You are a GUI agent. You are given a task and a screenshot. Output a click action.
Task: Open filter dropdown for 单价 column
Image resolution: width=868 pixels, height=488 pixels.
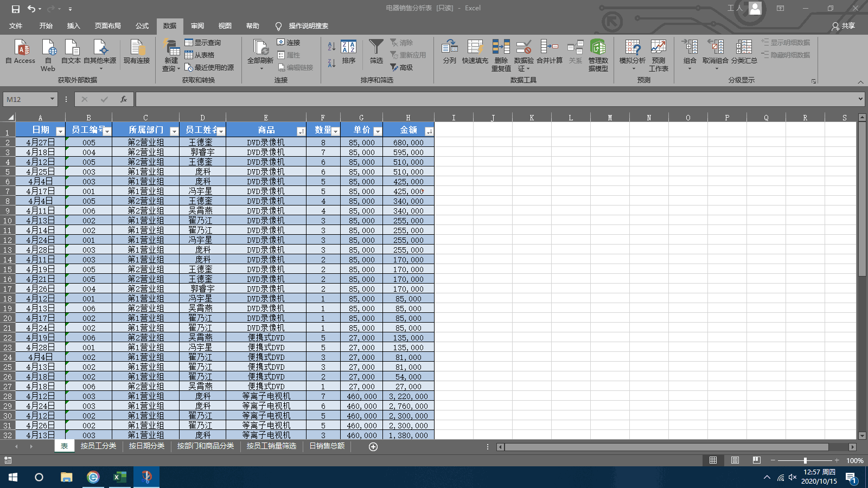pyautogui.click(x=378, y=131)
